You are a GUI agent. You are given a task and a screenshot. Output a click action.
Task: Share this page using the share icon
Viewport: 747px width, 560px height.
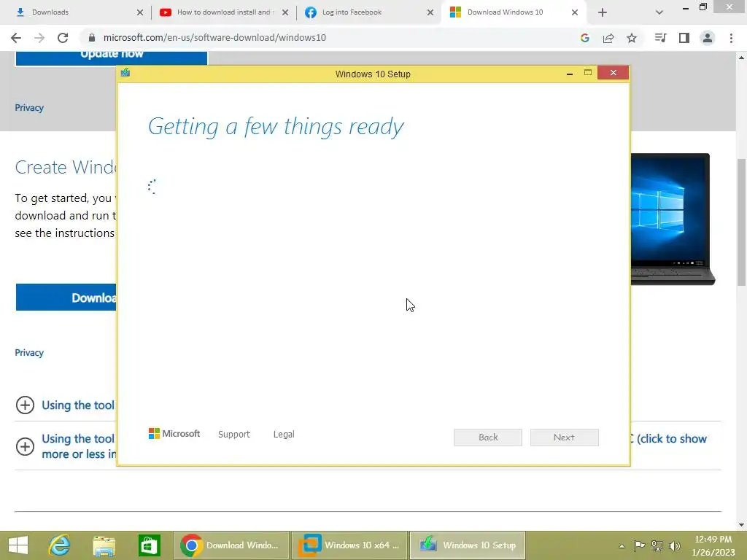point(608,38)
